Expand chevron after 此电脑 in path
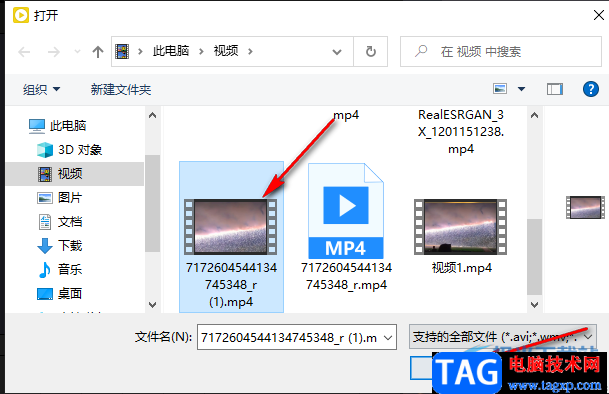 pyautogui.click(x=201, y=51)
